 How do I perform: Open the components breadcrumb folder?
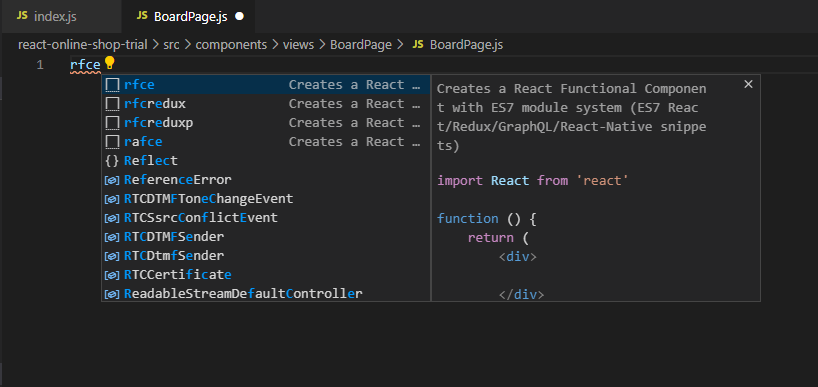pyautogui.click(x=231, y=45)
